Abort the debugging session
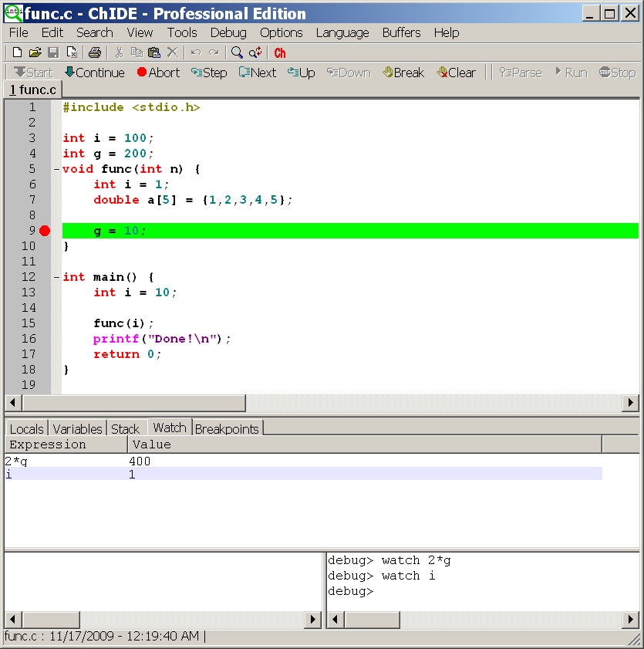This screenshot has height=649, width=644. pyautogui.click(x=158, y=73)
